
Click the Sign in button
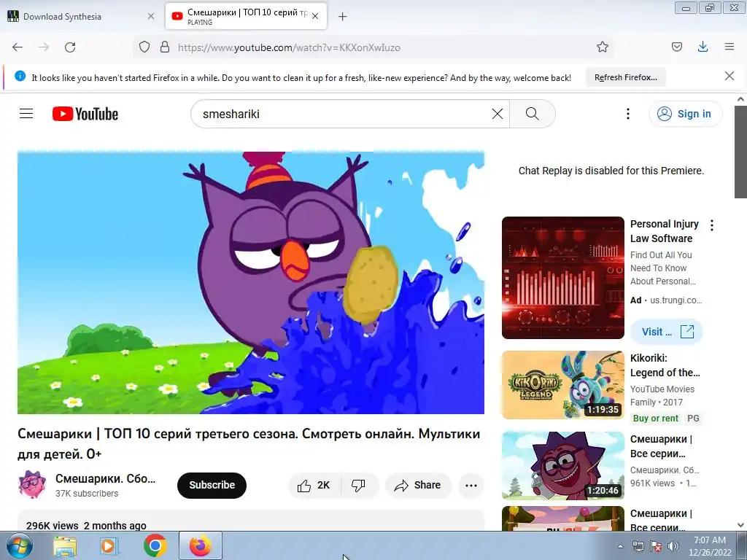click(x=685, y=114)
